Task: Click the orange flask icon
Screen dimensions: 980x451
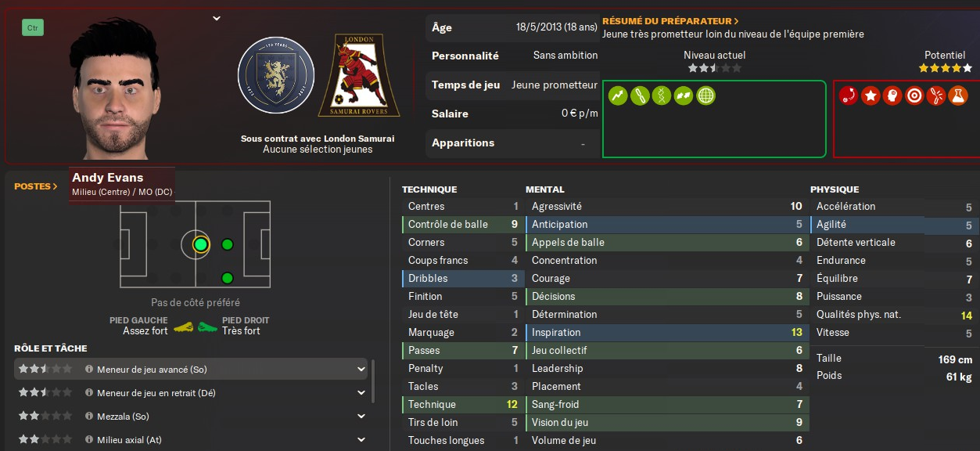Action: [957, 96]
